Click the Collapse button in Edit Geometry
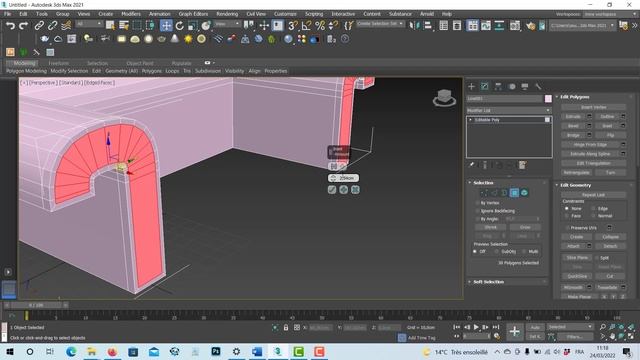The height and width of the screenshot is (360, 640). 610,237
